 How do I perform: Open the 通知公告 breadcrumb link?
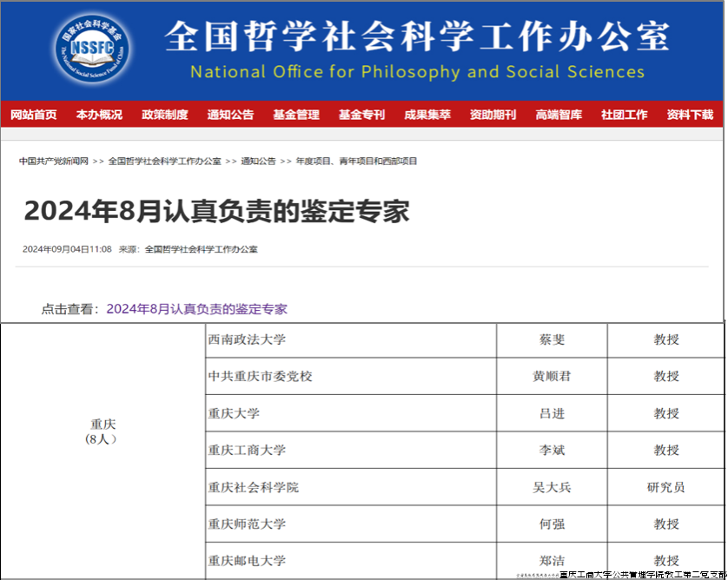click(258, 161)
